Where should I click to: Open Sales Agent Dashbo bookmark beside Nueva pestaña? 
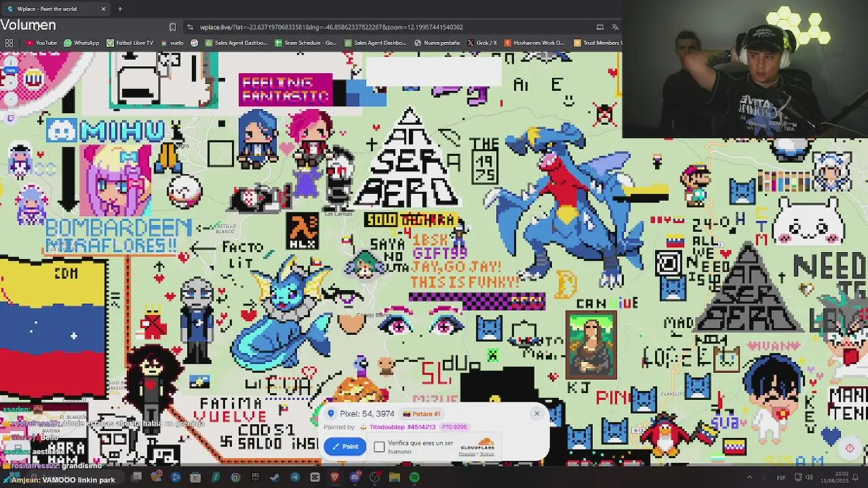tap(376, 43)
